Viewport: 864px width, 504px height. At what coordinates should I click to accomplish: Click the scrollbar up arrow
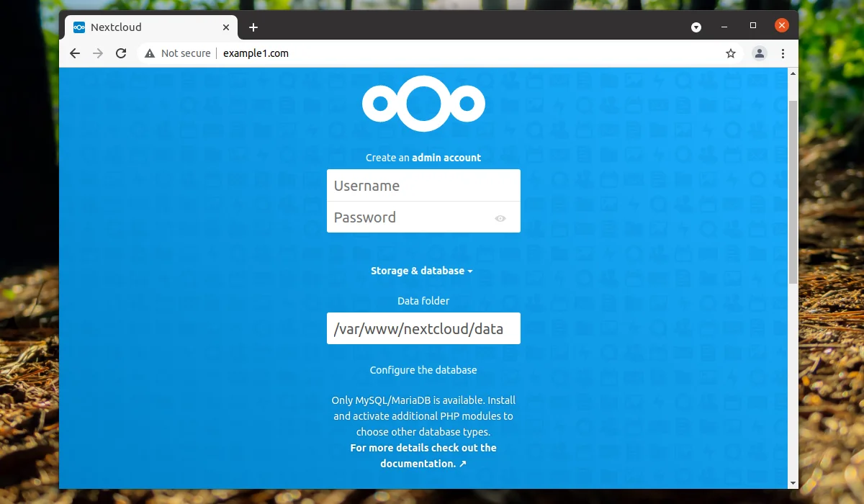pyautogui.click(x=793, y=73)
